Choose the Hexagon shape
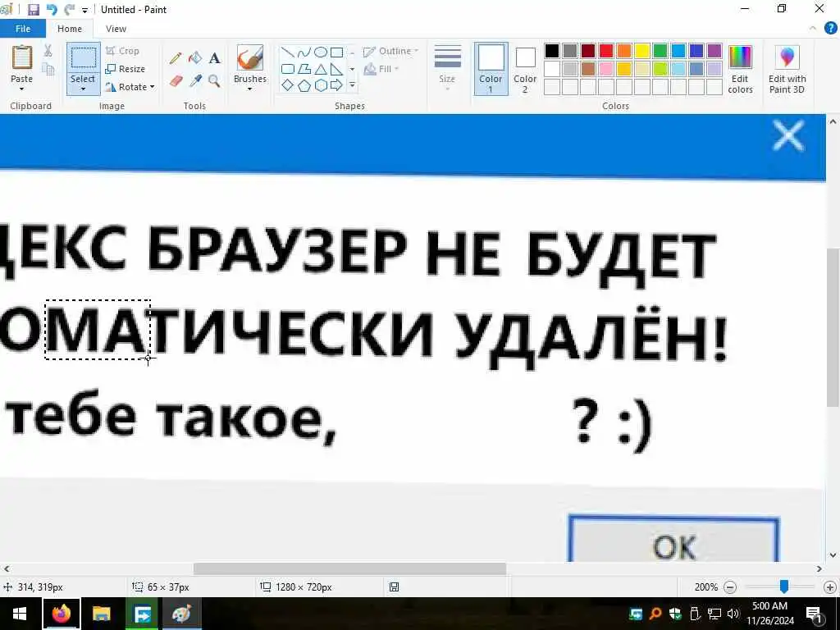Image resolution: width=840 pixels, height=630 pixels. coord(321,85)
